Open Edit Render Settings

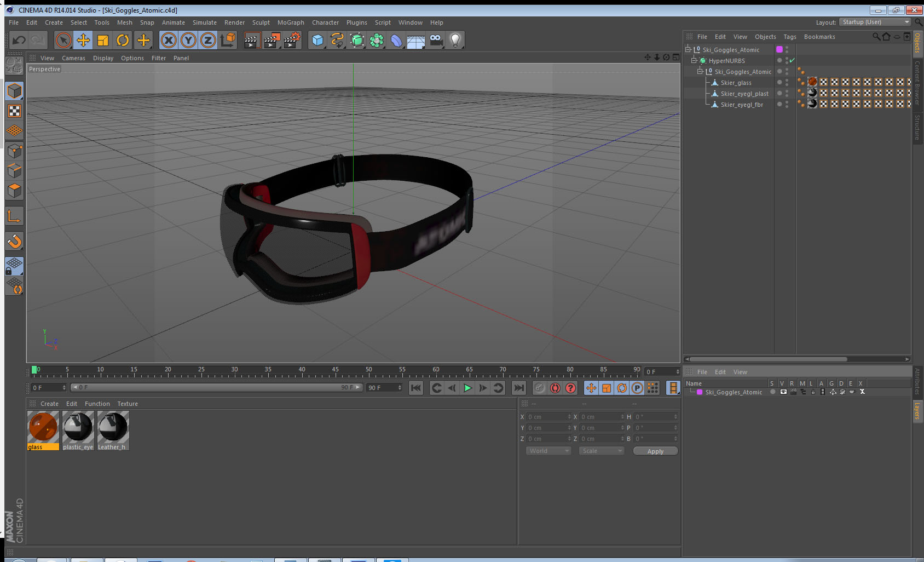coord(292,40)
